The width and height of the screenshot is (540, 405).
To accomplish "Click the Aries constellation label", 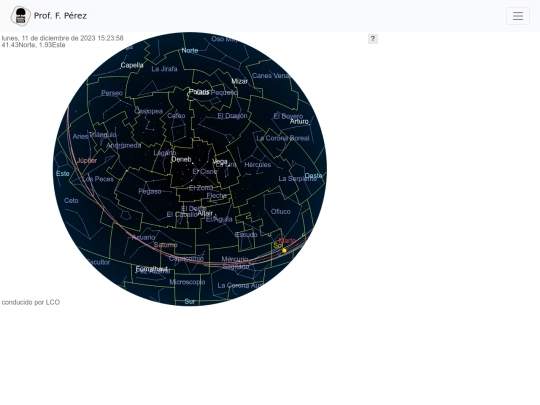I will pos(80,137).
